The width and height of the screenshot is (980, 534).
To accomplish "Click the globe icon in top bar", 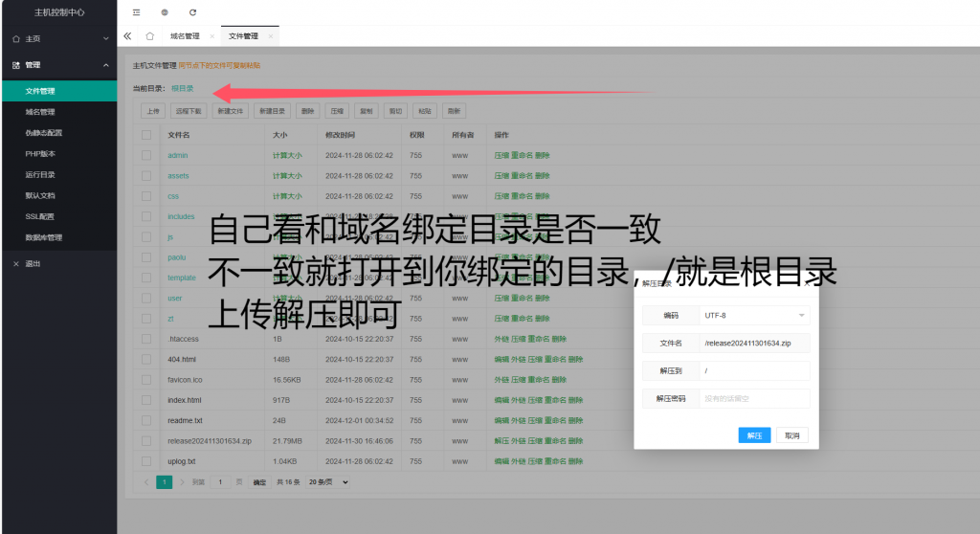I will click(165, 12).
